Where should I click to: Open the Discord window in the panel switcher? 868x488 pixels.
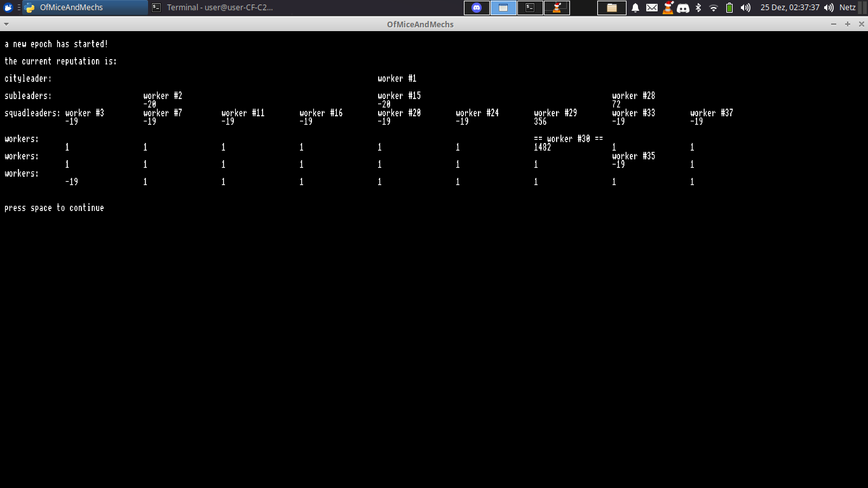point(477,8)
